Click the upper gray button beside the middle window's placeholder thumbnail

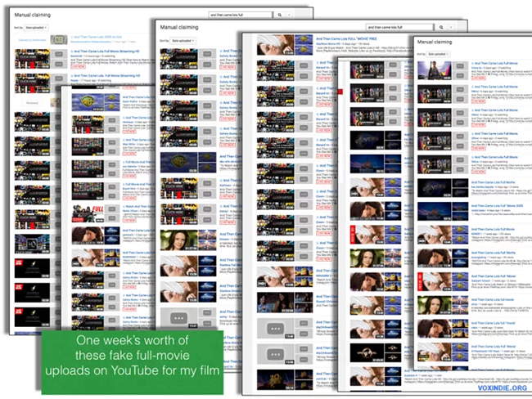click(x=207, y=312)
